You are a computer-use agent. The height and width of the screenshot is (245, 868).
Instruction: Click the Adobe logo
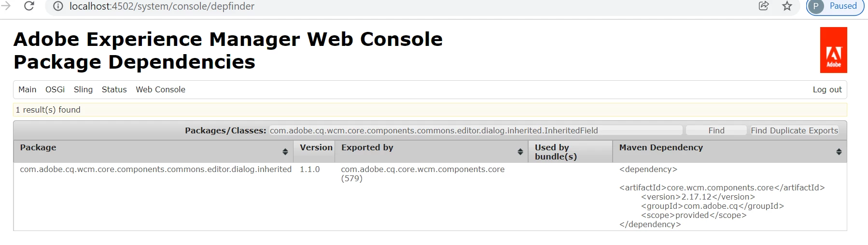[x=834, y=50]
